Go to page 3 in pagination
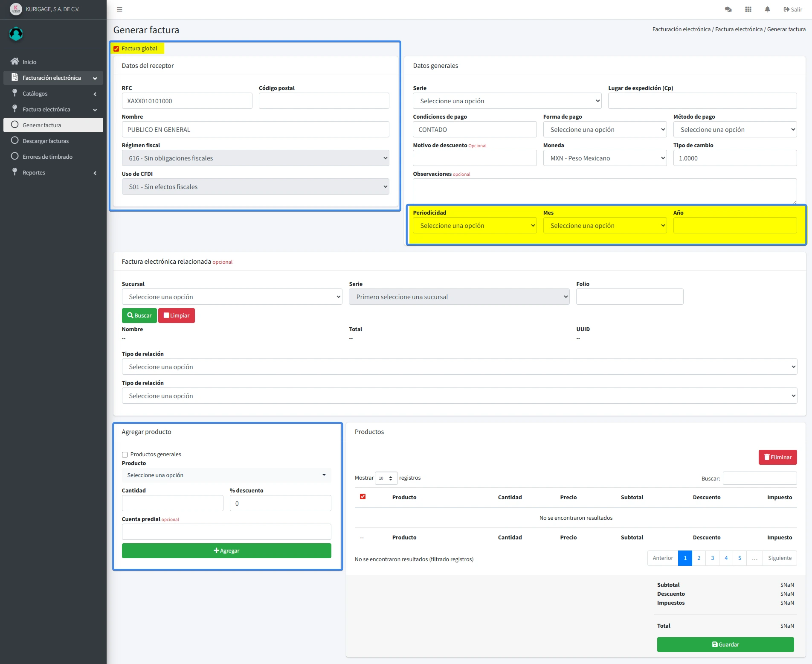 tap(712, 558)
